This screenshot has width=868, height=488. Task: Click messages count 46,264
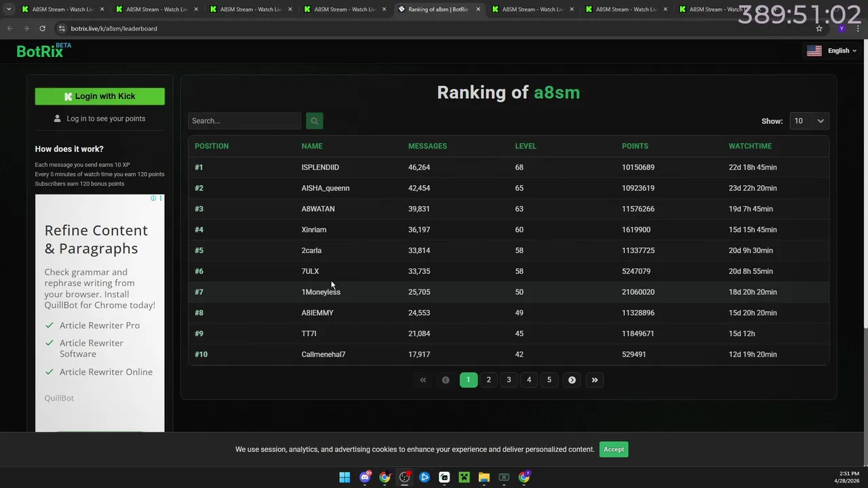pyautogui.click(x=419, y=167)
